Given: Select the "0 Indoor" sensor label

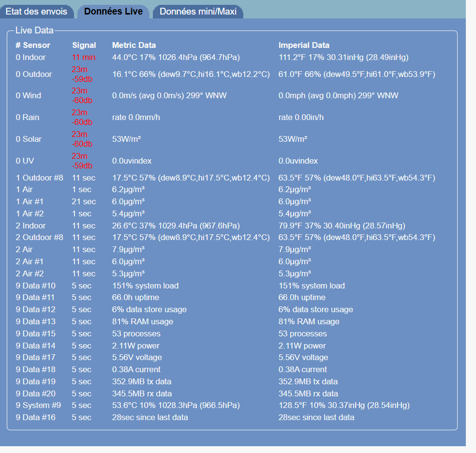Looking at the screenshot, I should coord(30,58).
